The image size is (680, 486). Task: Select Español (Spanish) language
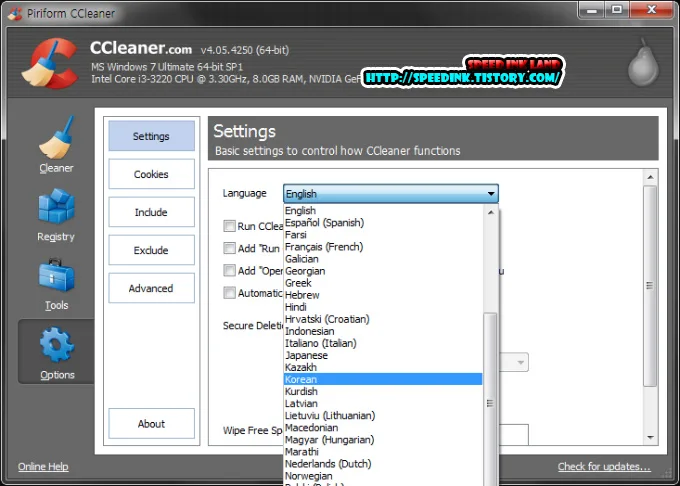[x=383, y=223]
